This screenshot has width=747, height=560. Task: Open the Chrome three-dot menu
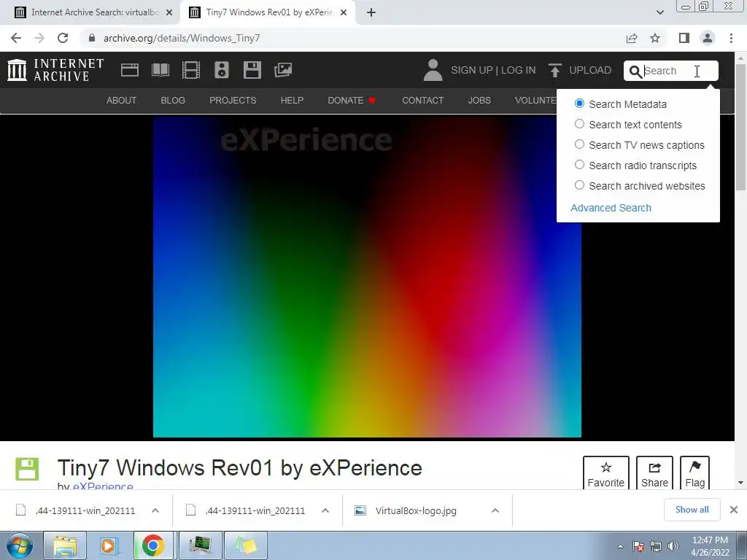[x=731, y=38]
